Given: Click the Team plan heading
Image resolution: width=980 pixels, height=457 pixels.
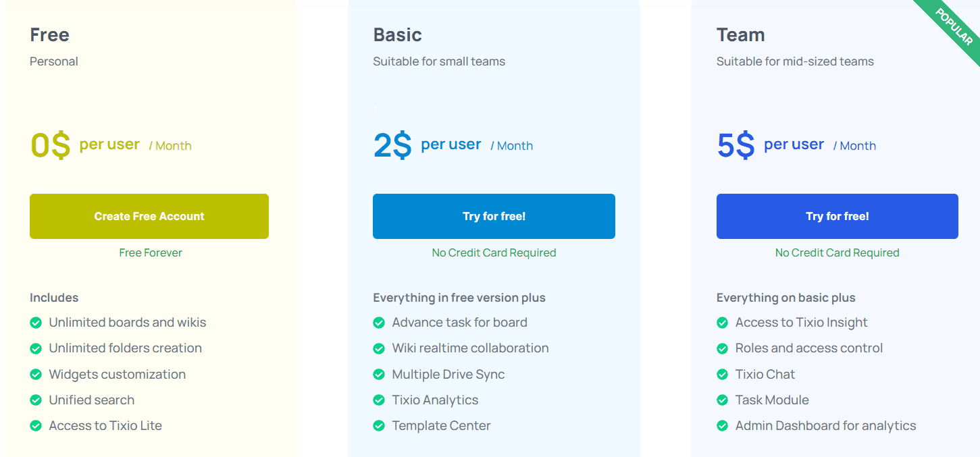Looking at the screenshot, I should click(x=740, y=34).
